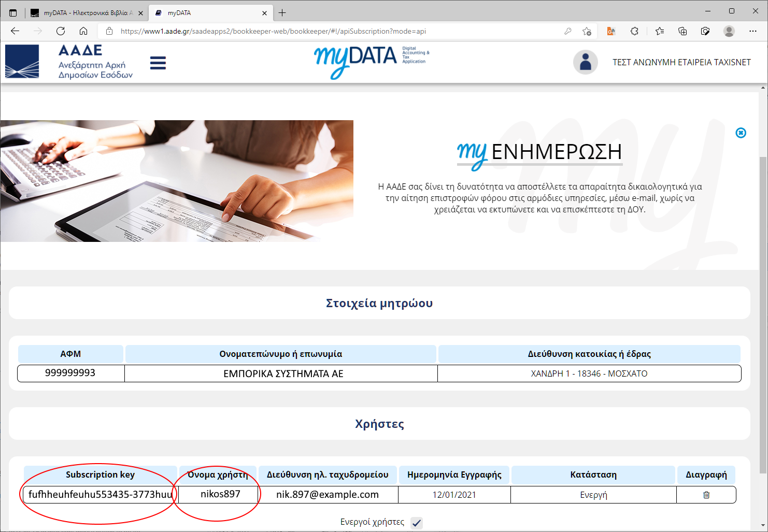
Task: Refresh the current page
Action: point(61,31)
